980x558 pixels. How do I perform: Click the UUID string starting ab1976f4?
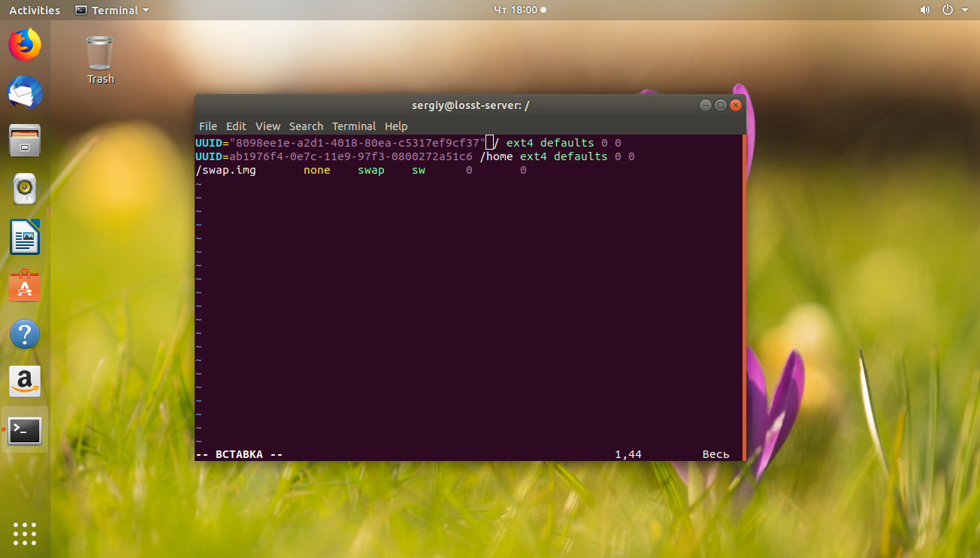[x=351, y=156]
